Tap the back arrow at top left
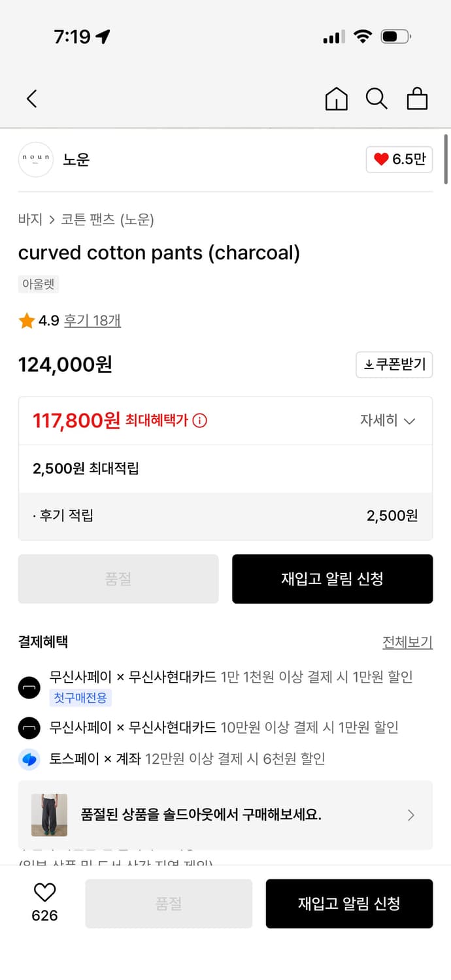 click(31, 99)
